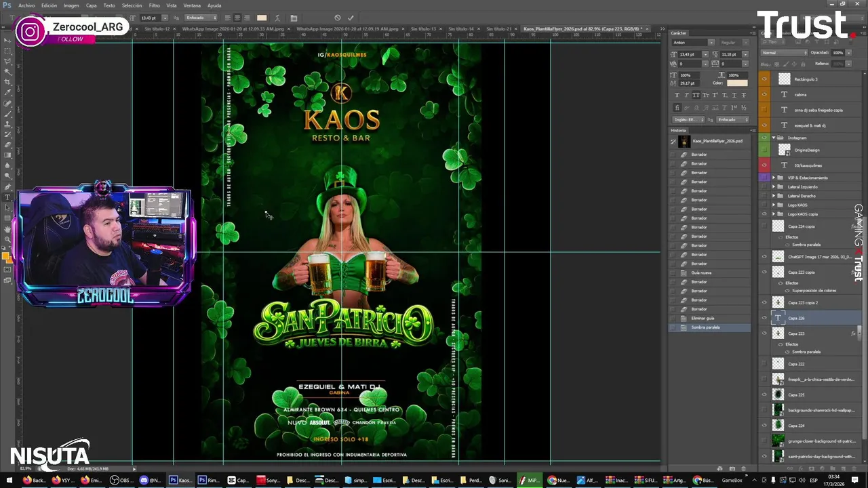
Task: Center-align text in options bar
Action: (237, 18)
